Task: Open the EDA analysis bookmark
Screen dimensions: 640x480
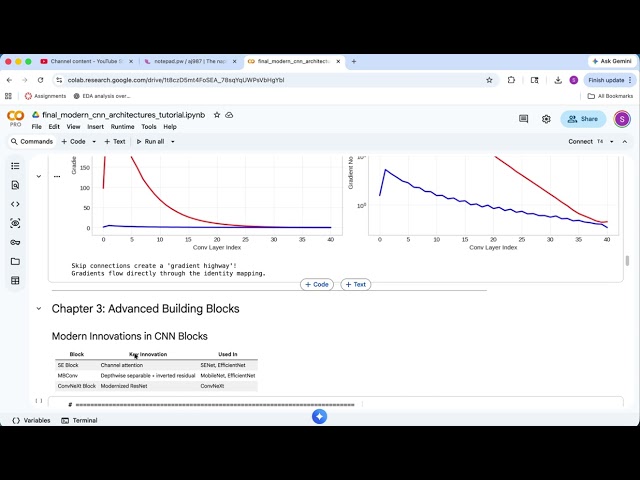Action: pos(102,96)
